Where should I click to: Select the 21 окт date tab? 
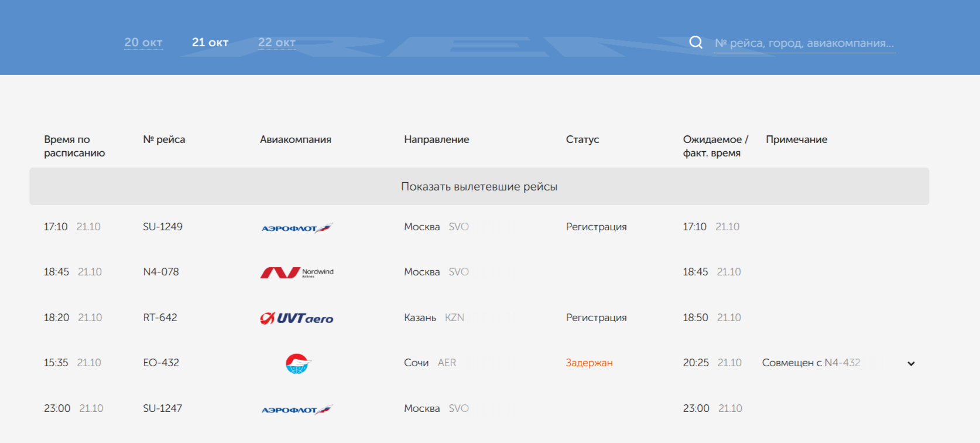[x=210, y=43]
